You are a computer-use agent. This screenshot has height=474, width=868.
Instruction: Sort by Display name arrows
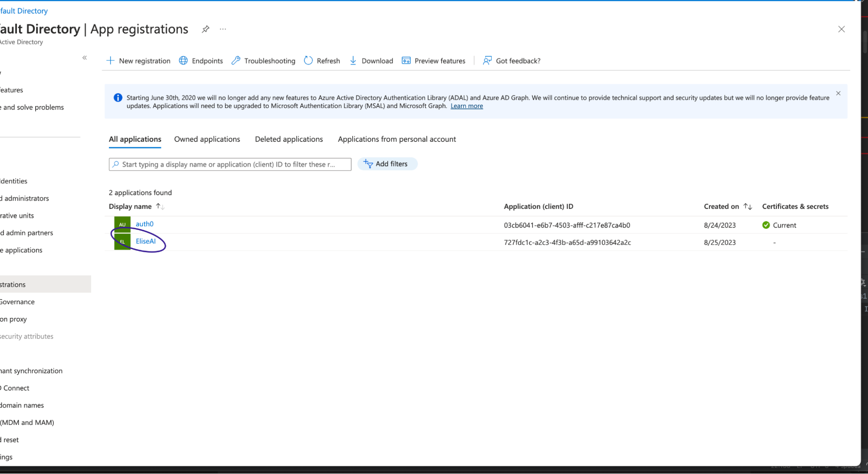[x=160, y=207]
